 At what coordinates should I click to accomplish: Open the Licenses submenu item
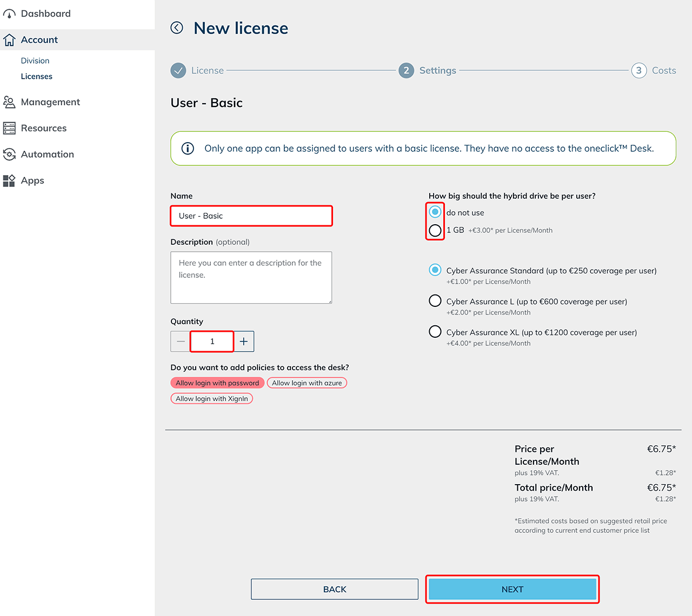[37, 77]
